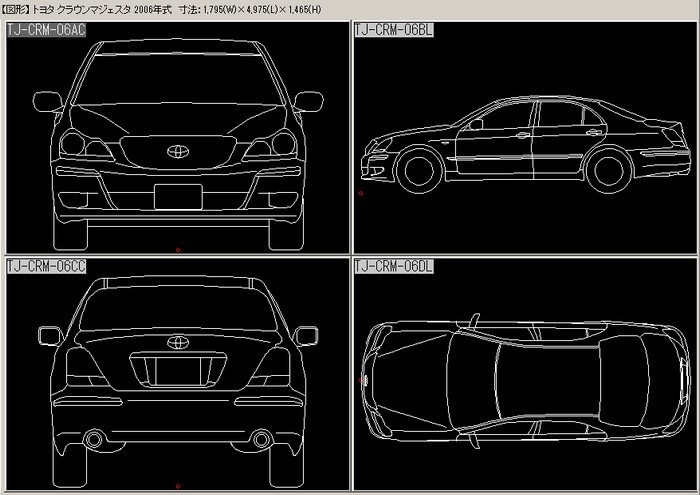Click the トヨタ クラウンマジェスタ model name

(x=81, y=9)
